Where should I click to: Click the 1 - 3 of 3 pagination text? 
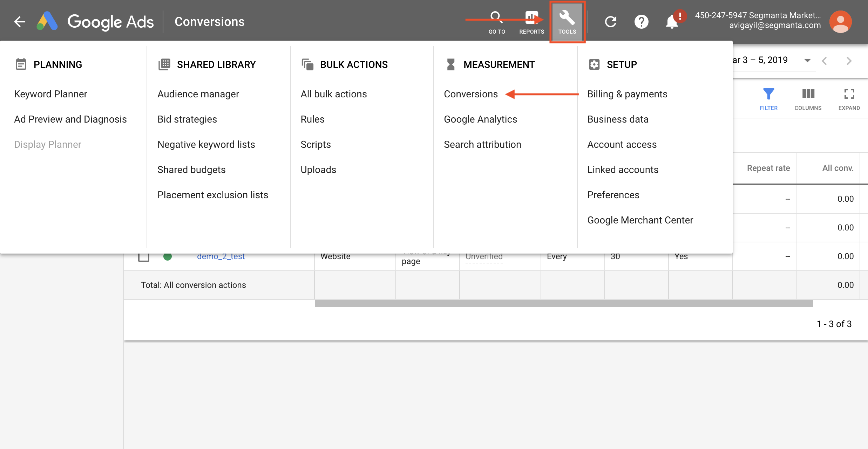834,324
